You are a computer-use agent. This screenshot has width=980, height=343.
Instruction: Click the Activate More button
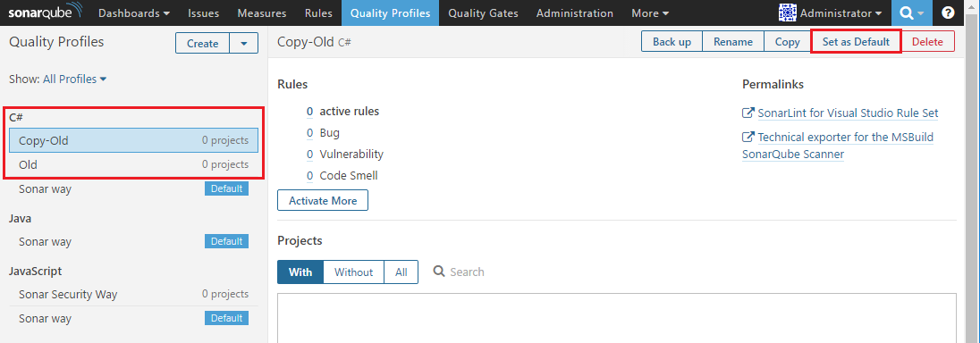click(323, 201)
